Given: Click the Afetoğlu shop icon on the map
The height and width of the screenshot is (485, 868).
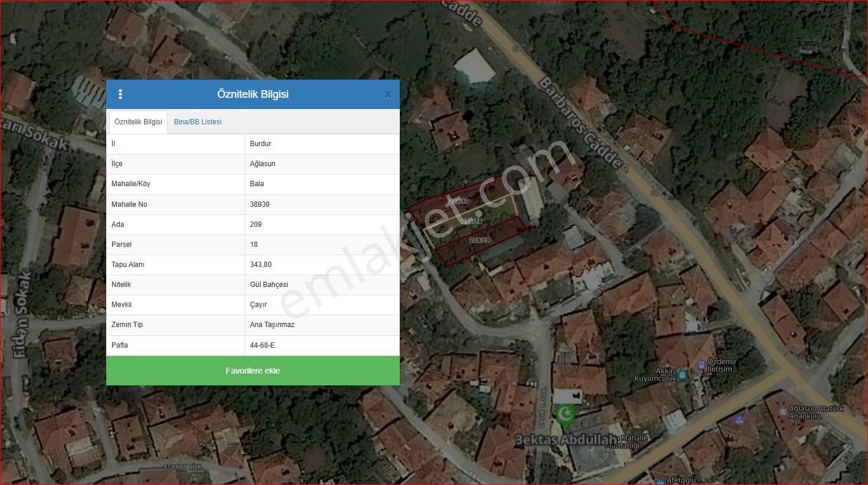Looking at the screenshot, I should [x=660, y=480].
